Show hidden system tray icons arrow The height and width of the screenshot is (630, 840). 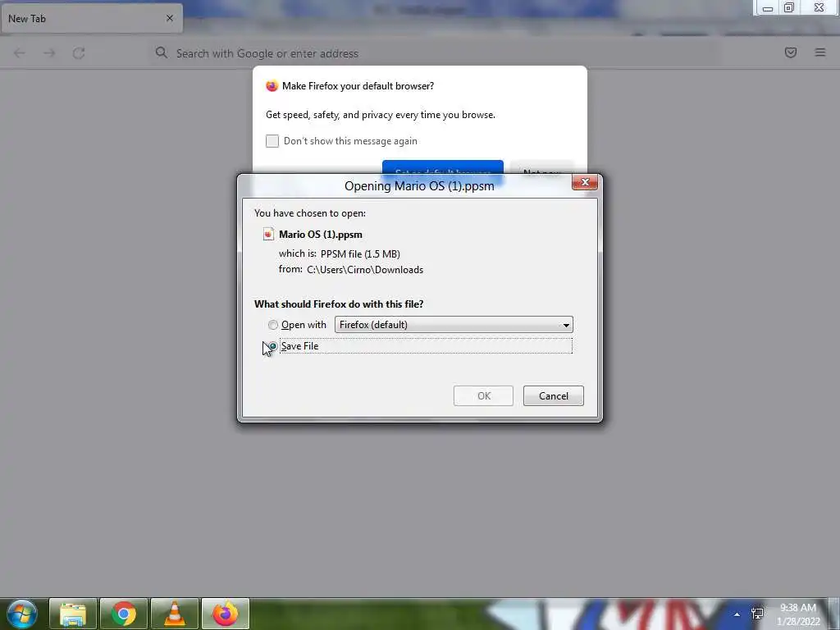pos(737,614)
